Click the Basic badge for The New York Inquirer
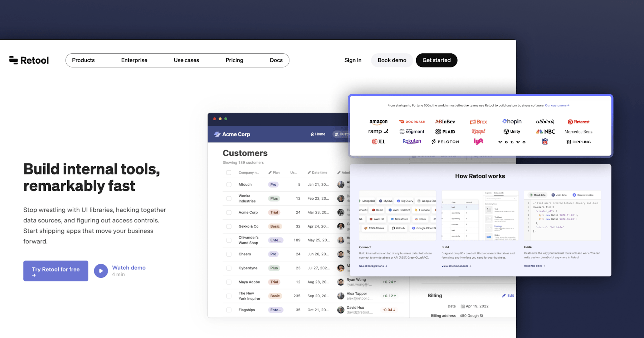644x338 pixels. click(x=275, y=296)
